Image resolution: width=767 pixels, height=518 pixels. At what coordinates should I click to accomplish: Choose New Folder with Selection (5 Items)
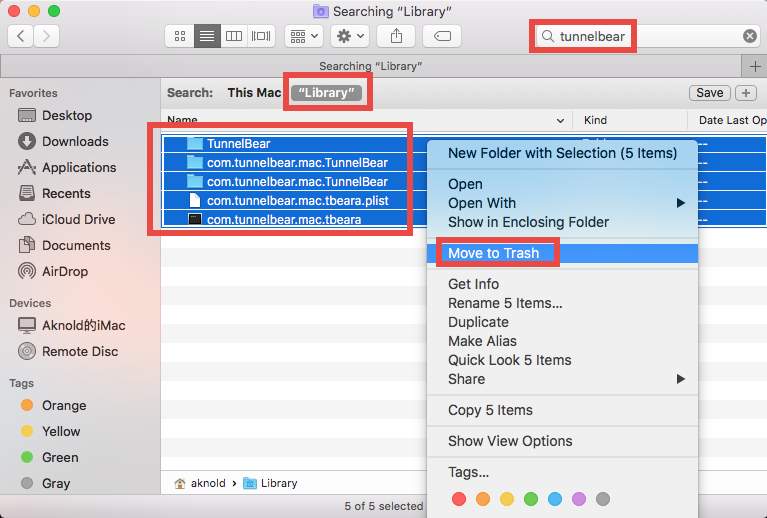click(x=562, y=153)
